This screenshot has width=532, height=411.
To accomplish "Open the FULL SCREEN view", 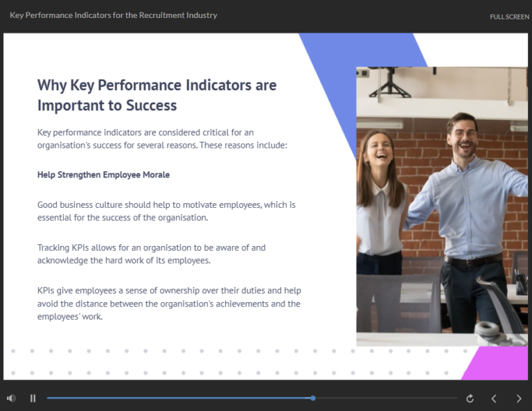I will tap(509, 17).
